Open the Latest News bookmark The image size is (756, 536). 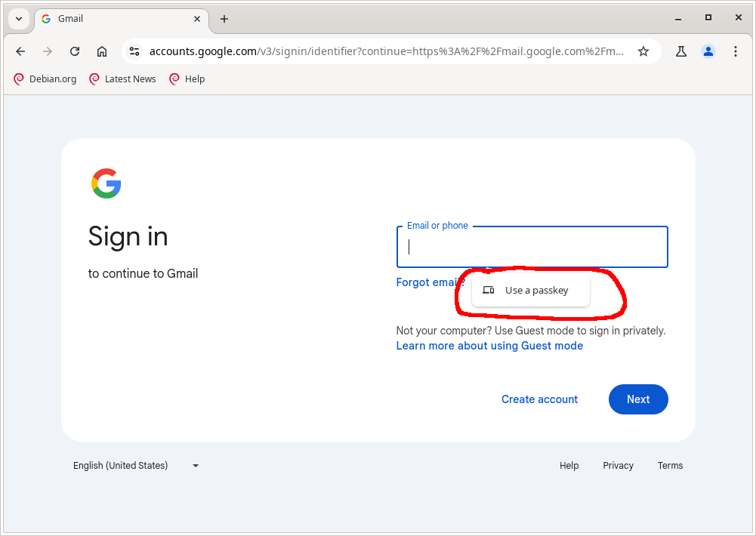click(122, 79)
